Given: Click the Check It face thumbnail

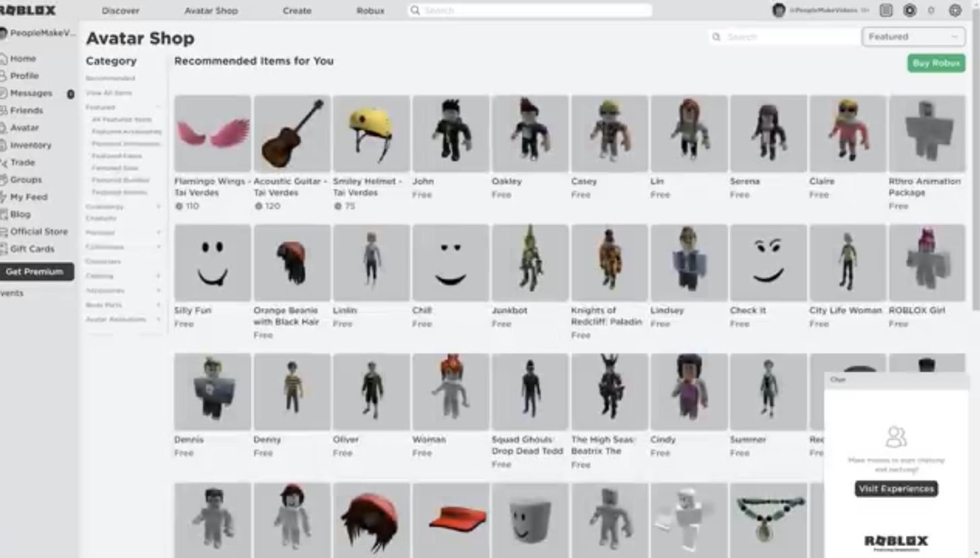Looking at the screenshot, I should click(768, 263).
